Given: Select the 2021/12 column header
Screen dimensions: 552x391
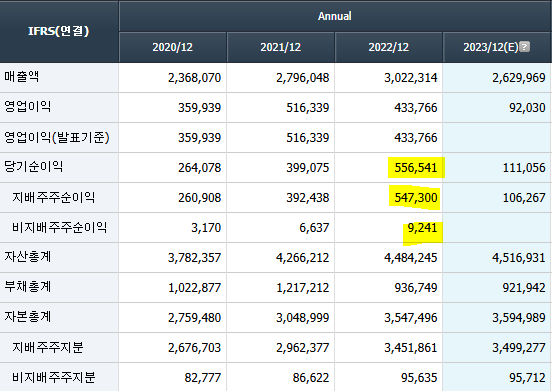Looking at the screenshot, I should pos(281,47).
